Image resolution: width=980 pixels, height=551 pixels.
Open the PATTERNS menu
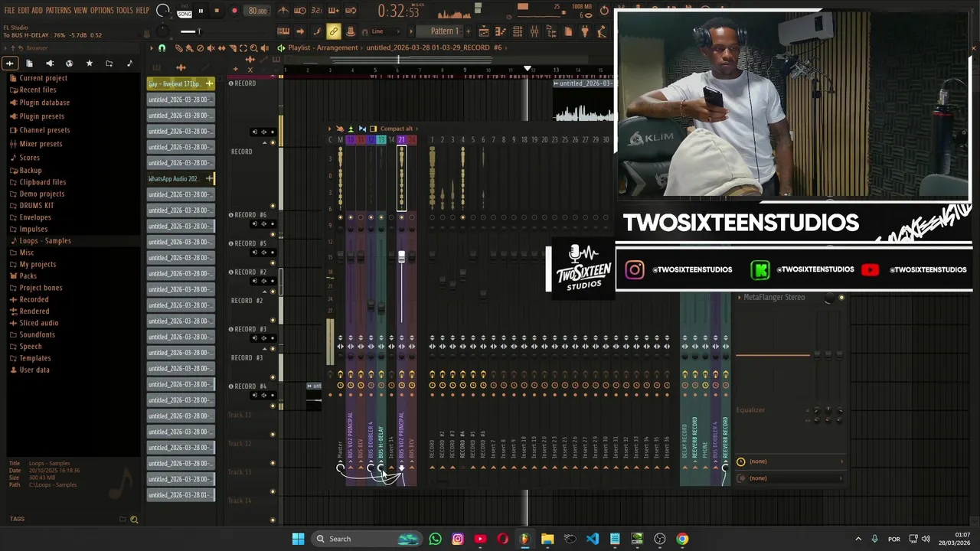coord(58,11)
